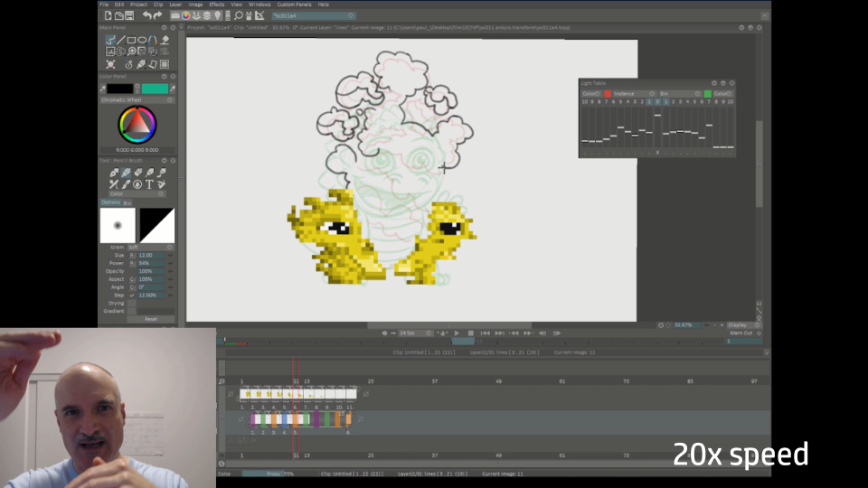Select the spline curve tool

click(153, 40)
